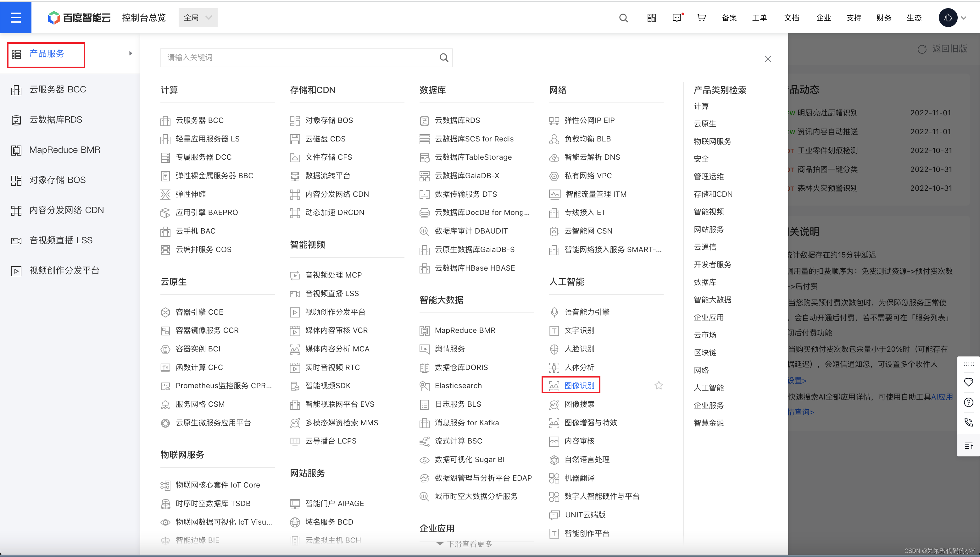Open 财务 in the top menu

click(x=884, y=18)
